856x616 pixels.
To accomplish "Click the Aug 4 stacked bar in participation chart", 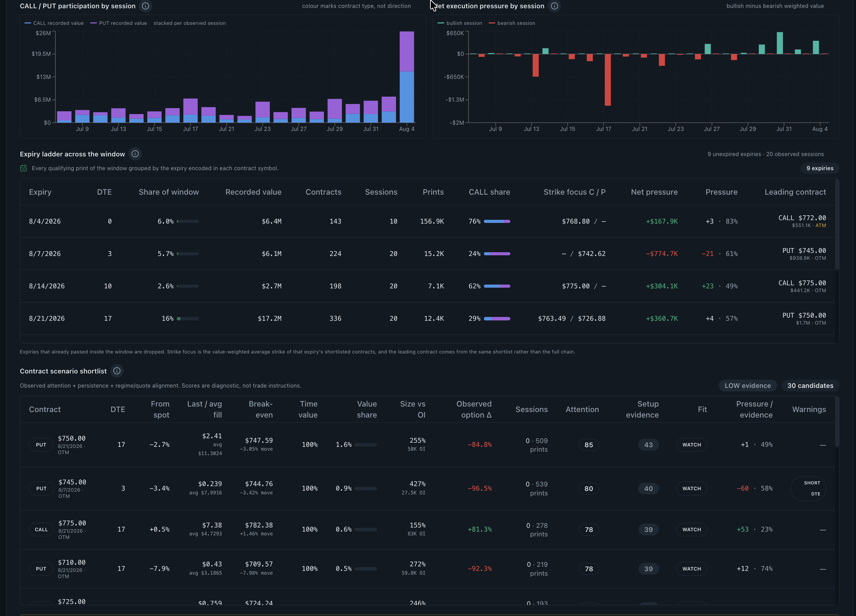I will (x=407, y=77).
